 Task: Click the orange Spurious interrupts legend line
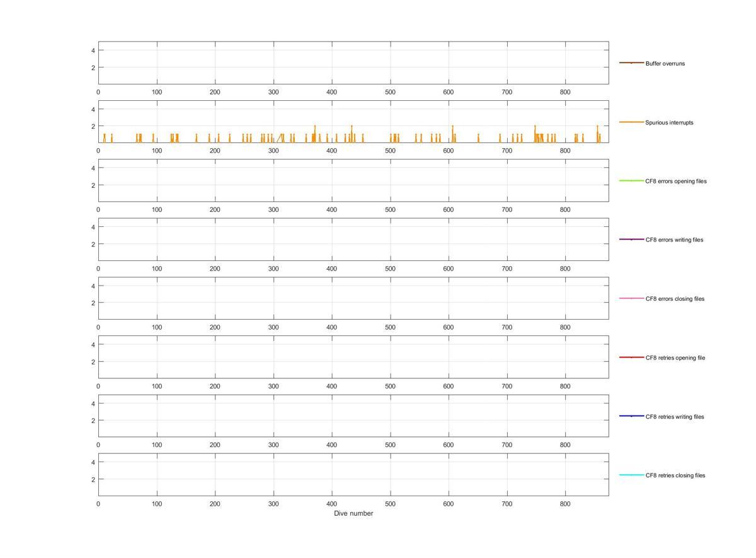631,122
